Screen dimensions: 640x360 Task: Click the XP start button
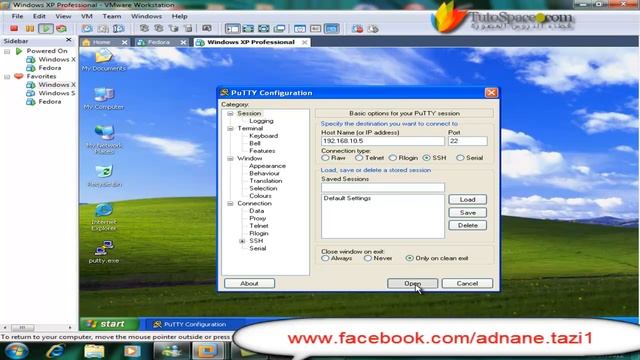pyautogui.click(x=108, y=324)
